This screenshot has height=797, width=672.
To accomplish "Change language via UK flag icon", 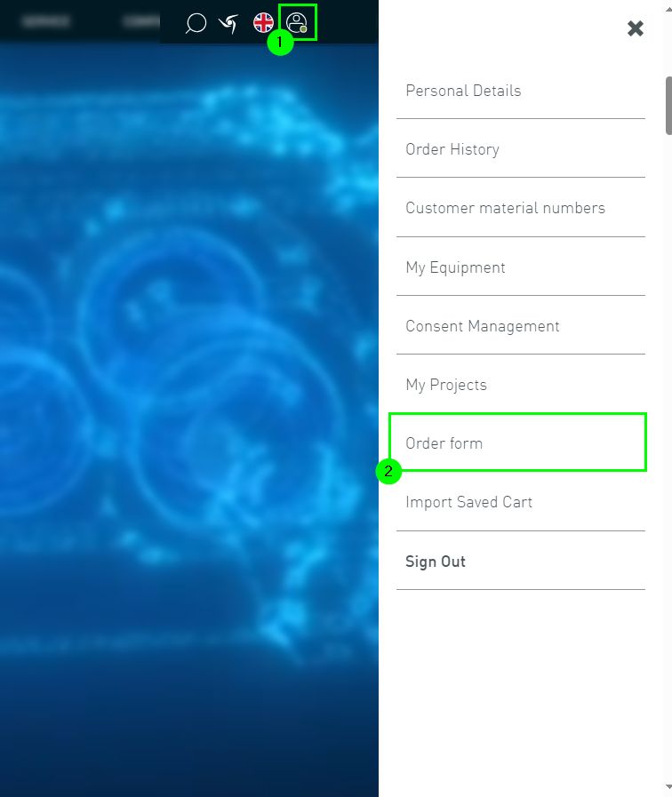I will click(x=263, y=23).
